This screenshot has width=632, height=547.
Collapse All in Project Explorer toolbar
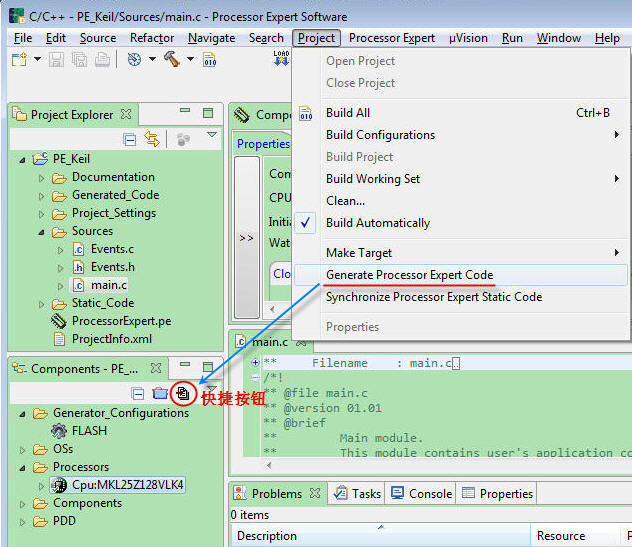129,139
